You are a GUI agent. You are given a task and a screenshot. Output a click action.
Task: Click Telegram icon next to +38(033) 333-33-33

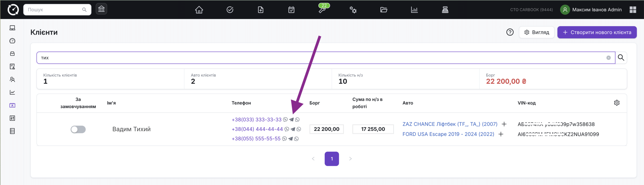291,119
